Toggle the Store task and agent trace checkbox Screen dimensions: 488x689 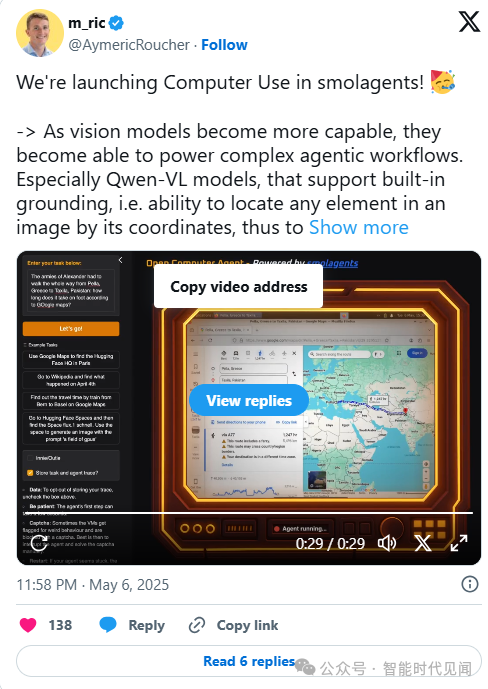click(30, 473)
